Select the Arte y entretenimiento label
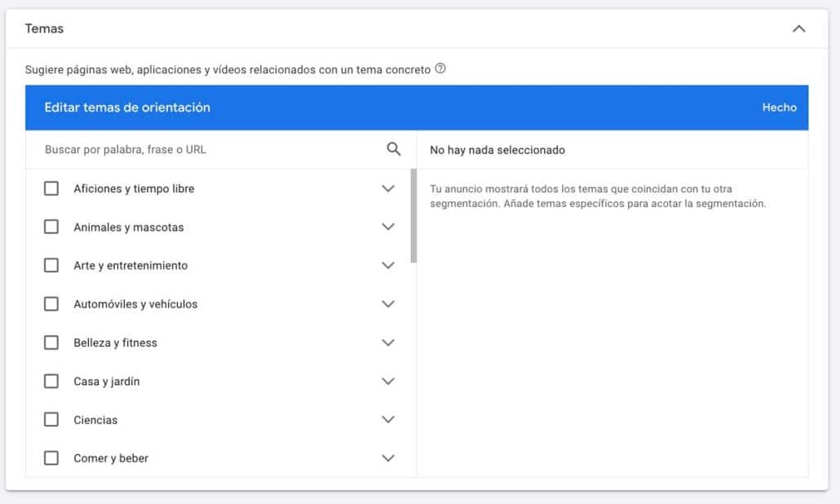Screen dimensions: 840x504 click(x=130, y=265)
